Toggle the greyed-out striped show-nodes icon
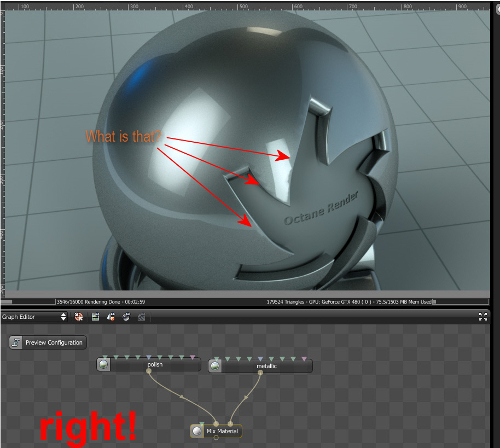Image resolution: width=500 pixels, height=448 pixels. [x=142, y=317]
